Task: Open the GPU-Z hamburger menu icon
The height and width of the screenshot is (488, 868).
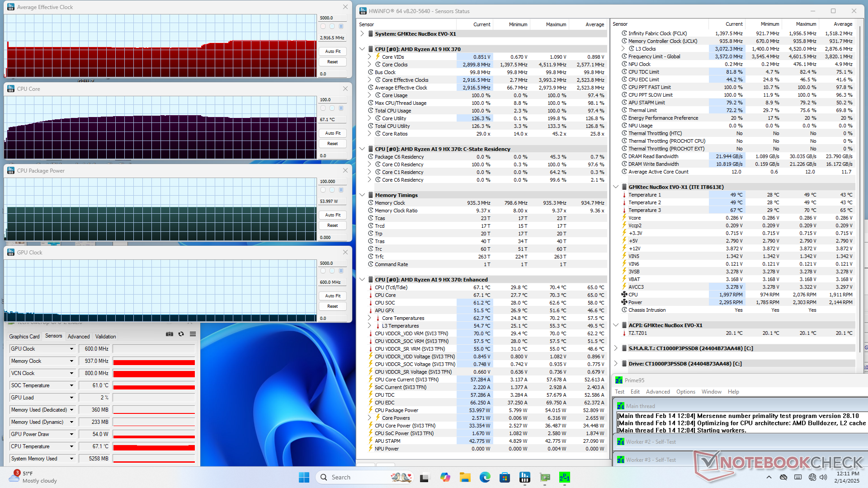Action: pyautogui.click(x=193, y=334)
